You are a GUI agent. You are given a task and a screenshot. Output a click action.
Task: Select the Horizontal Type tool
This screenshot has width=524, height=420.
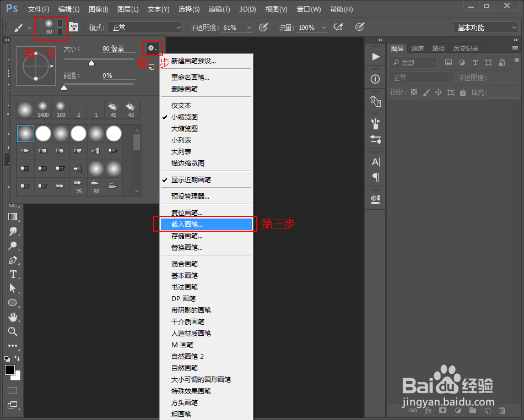(13, 274)
